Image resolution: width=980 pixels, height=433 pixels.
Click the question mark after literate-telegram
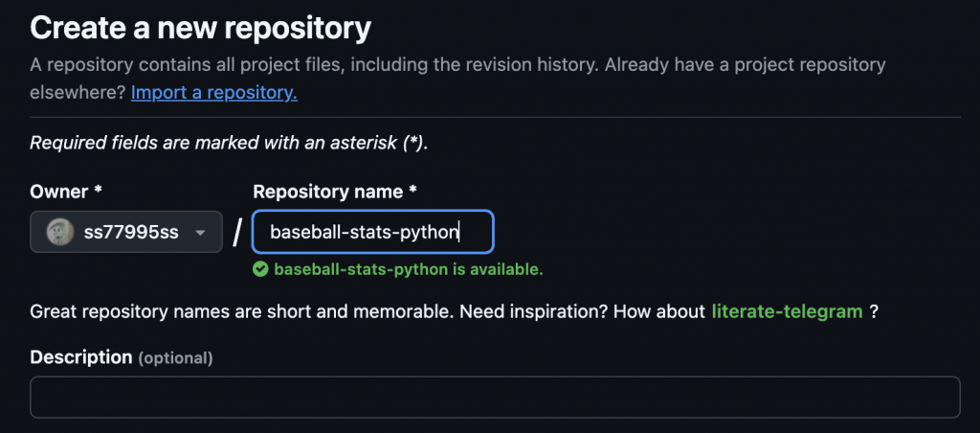tap(875, 311)
